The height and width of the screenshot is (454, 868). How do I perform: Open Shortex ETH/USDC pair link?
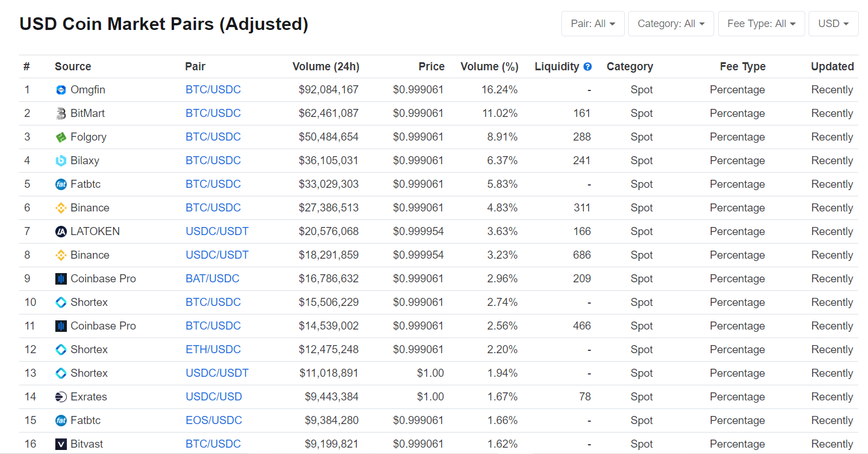(213, 350)
